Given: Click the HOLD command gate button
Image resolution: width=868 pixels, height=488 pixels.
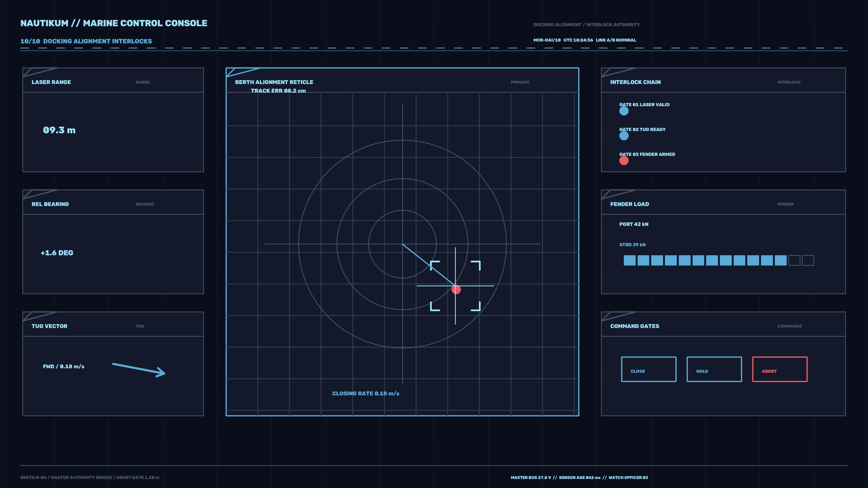Looking at the screenshot, I should 714,369.
